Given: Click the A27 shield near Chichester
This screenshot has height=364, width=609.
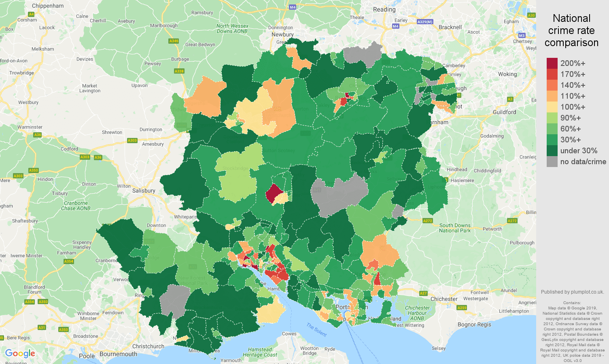Looking at the screenshot, I should pos(423,293).
